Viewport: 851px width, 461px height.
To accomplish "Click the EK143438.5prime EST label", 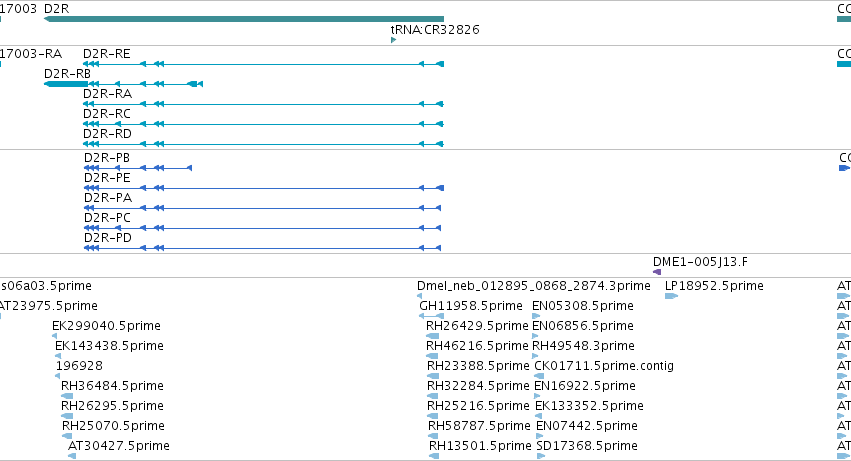I will (109, 346).
